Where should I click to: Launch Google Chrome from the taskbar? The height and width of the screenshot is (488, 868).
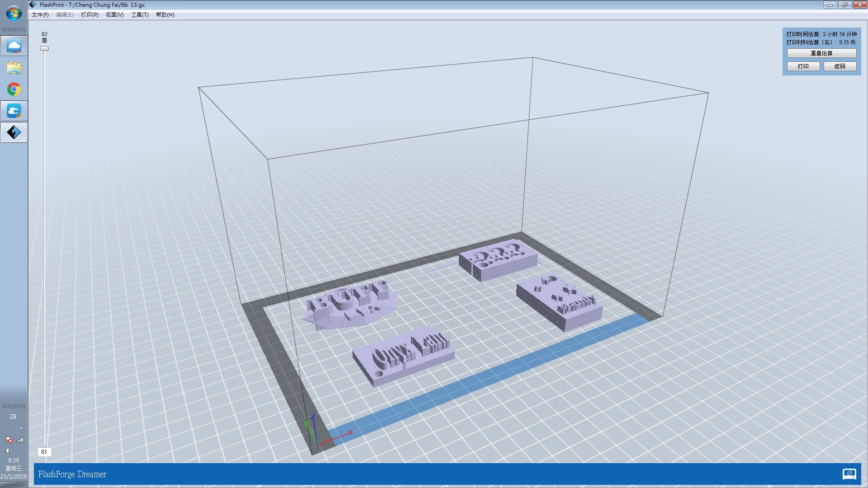[x=14, y=89]
